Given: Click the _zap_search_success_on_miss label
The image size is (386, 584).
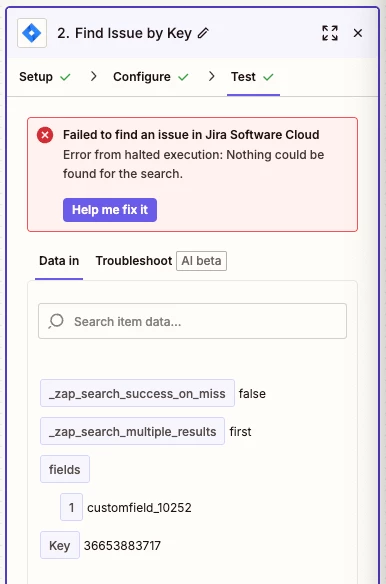Looking at the screenshot, I should tap(137, 393).
